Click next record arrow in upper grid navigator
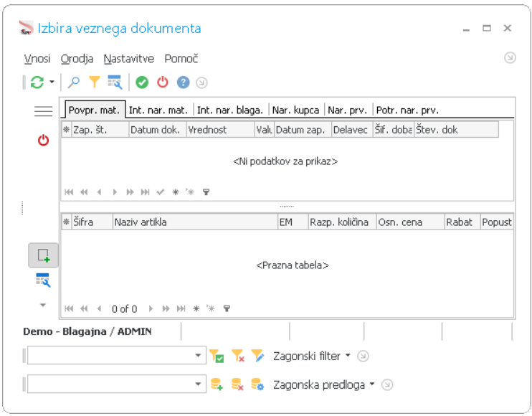 tap(115, 192)
